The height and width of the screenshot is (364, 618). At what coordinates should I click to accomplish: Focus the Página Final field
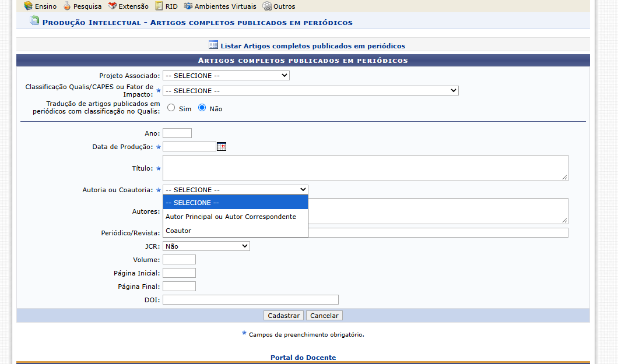click(180, 287)
